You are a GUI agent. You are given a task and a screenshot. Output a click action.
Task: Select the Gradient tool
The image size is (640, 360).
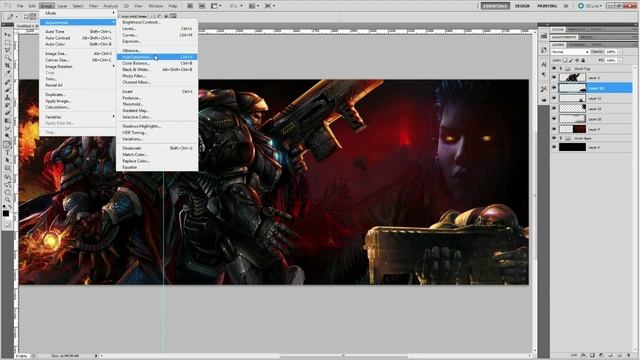[7, 121]
